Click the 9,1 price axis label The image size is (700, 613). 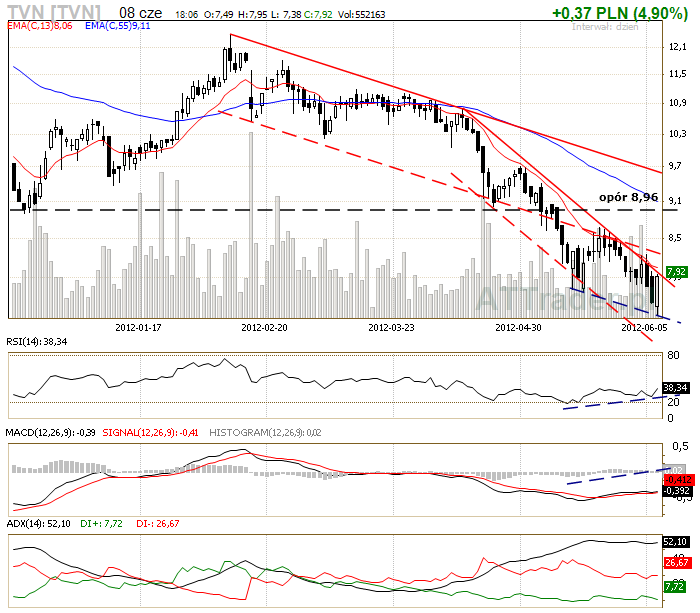pos(675,201)
